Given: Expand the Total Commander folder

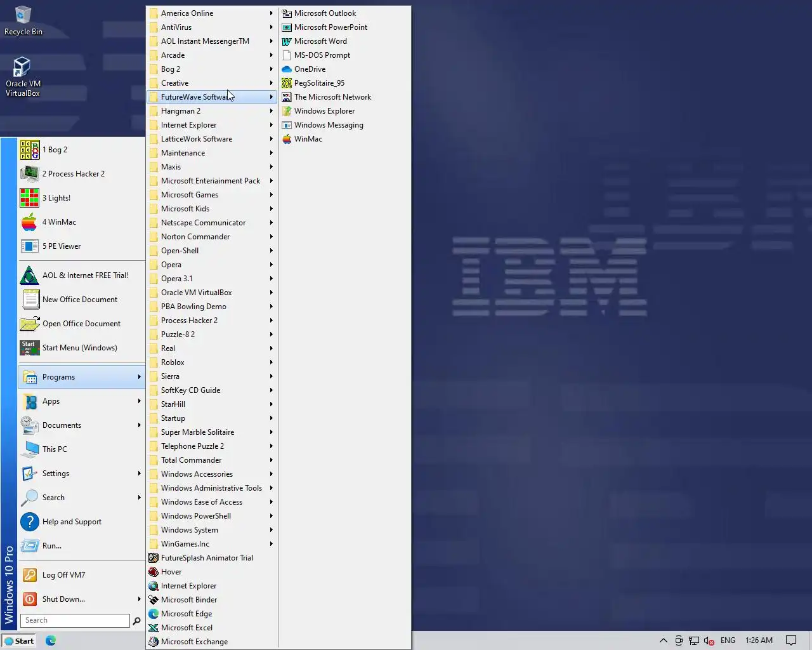Looking at the screenshot, I should pos(212,460).
